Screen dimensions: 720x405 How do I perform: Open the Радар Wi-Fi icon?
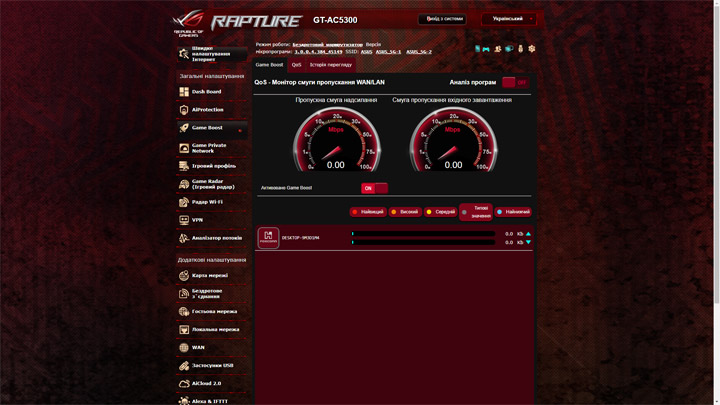184,202
